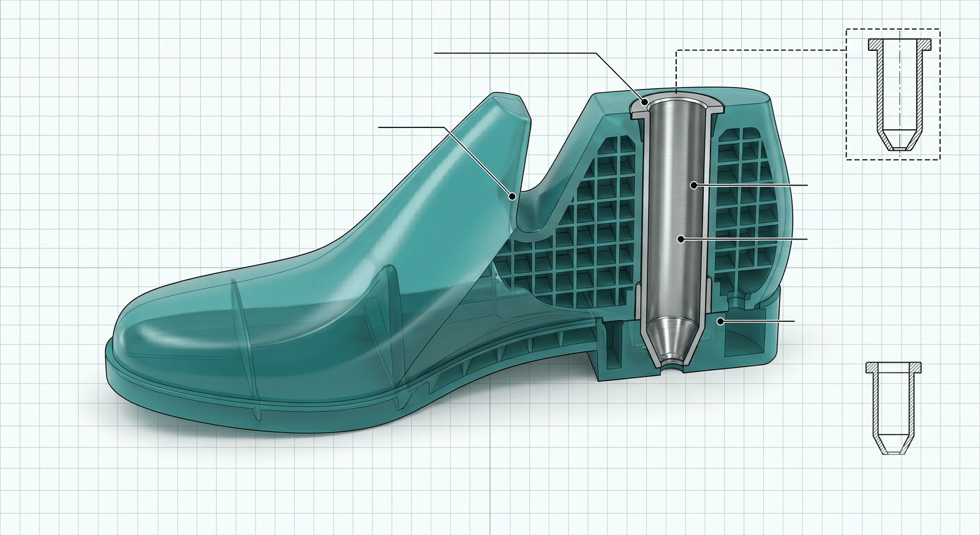Click the lower callout dot on metal tube

pyautogui.click(x=682, y=238)
